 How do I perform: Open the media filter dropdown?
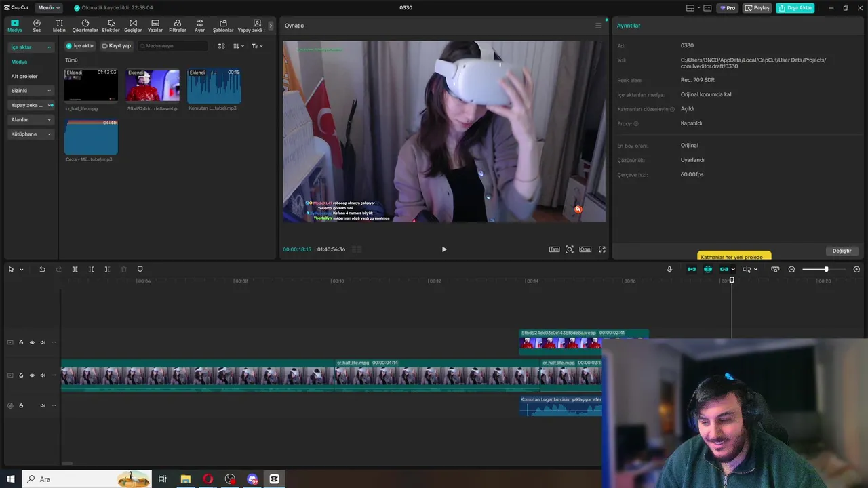(x=257, y=46)
